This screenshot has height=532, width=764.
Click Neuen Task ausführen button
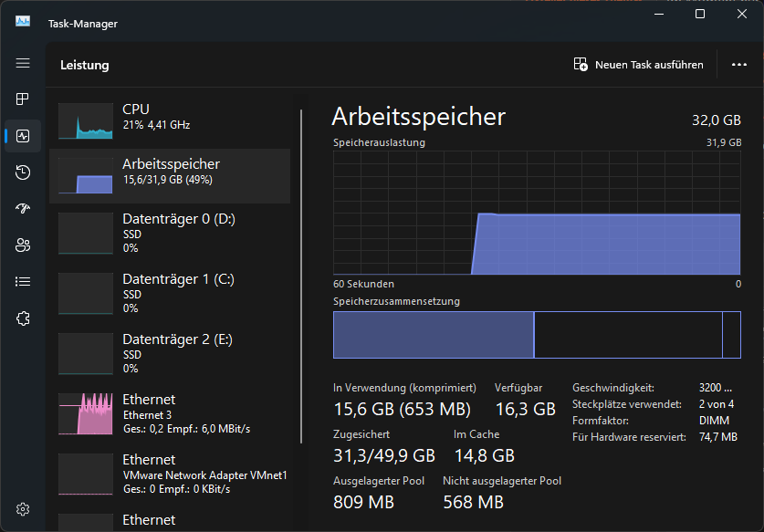tap(638, 65)
